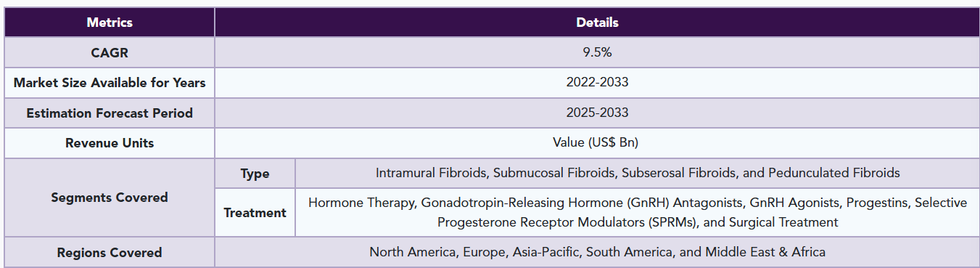This screenshot has height=268, width=980.
Task: Click the Treatment sub-label cell
Action: (x=255, y=213)
